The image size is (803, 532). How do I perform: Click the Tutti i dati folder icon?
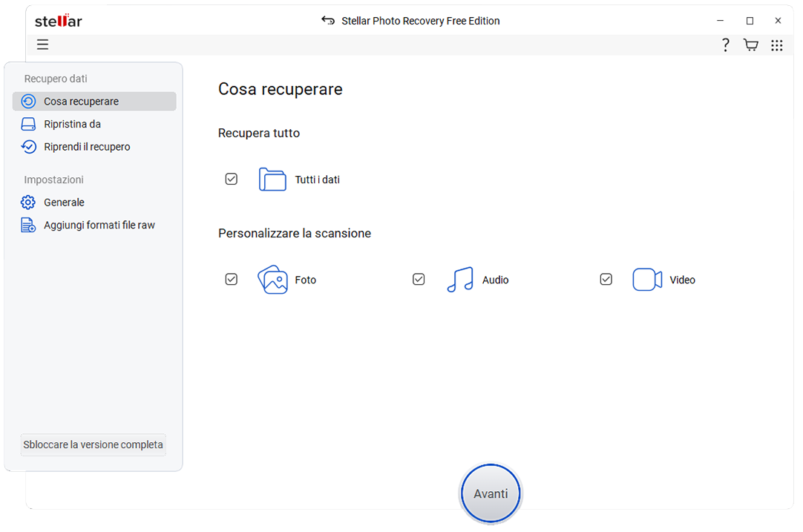[x=272, y=180]
